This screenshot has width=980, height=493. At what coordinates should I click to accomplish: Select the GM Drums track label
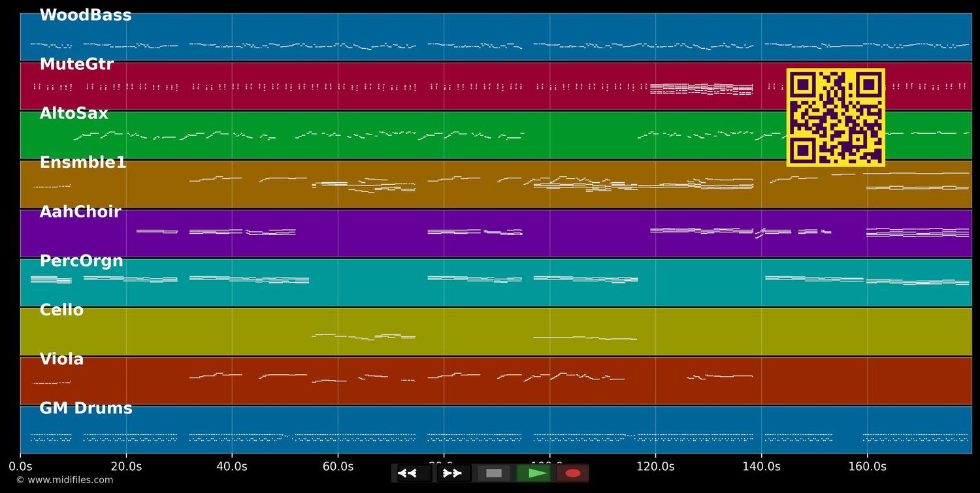[86, 408]
